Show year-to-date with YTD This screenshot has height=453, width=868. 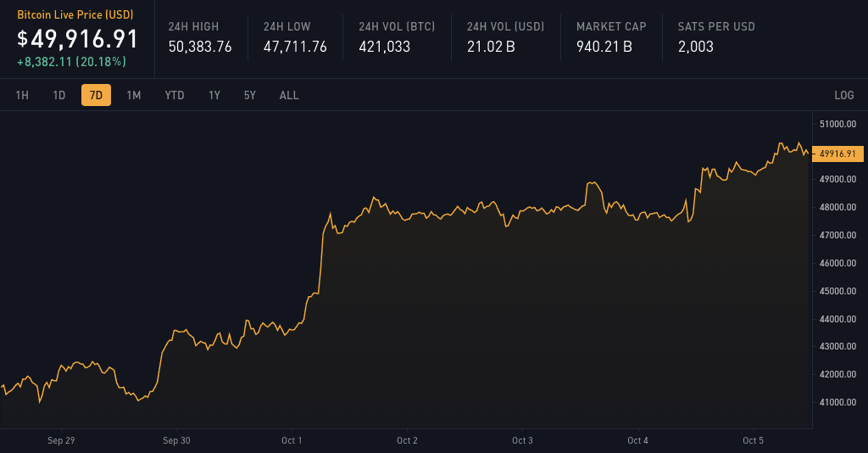click(x=175, y=95)
